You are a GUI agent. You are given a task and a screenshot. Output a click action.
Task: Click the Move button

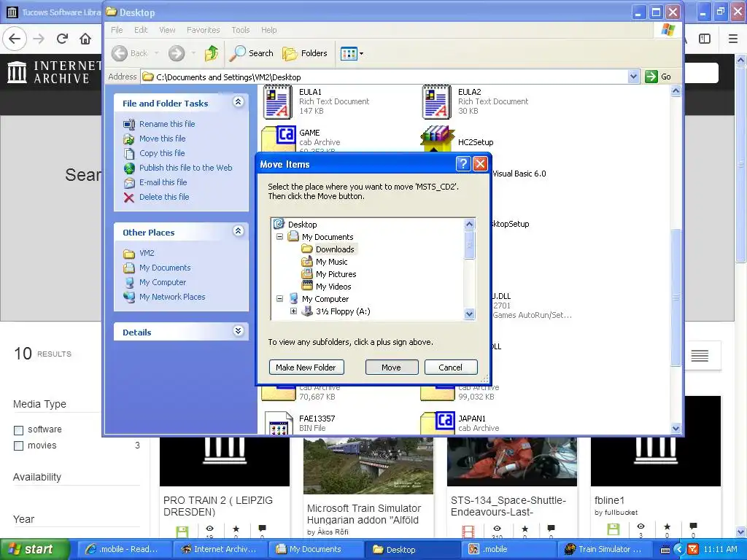click(392, 367)
